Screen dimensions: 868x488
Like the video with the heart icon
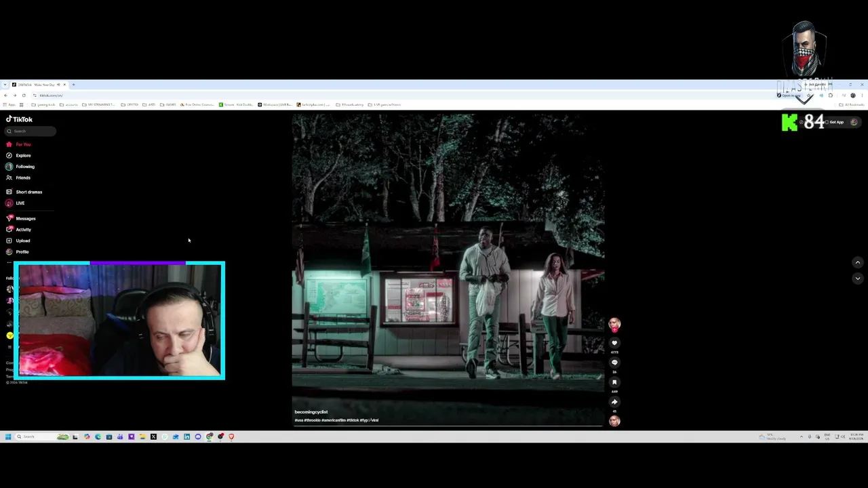click(x=614, y=343)
